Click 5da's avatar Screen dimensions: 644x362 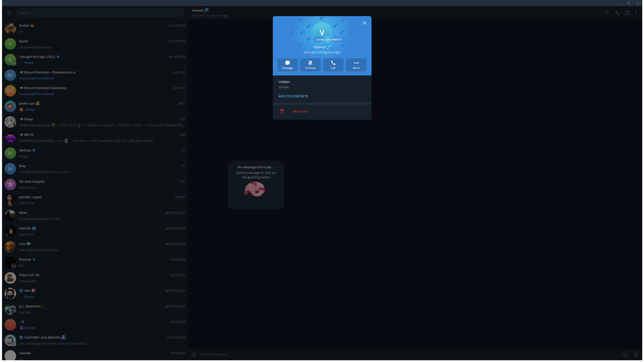pyautogui.click(x=10, y=294)
